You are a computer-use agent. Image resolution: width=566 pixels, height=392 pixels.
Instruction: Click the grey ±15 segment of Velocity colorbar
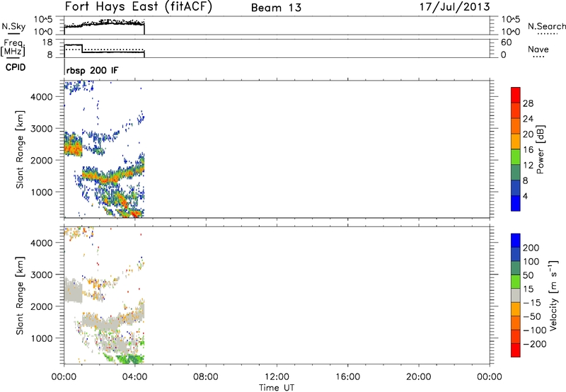516,295
